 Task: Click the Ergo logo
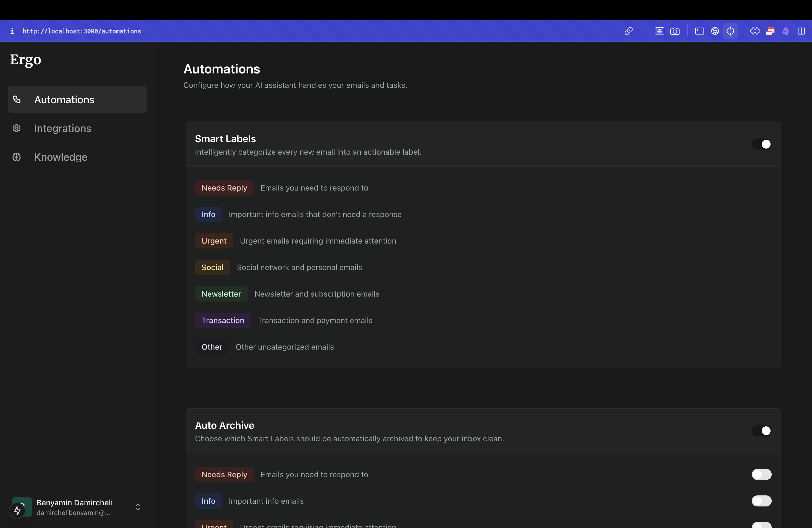pyautogui.click(x=26, y=60)
